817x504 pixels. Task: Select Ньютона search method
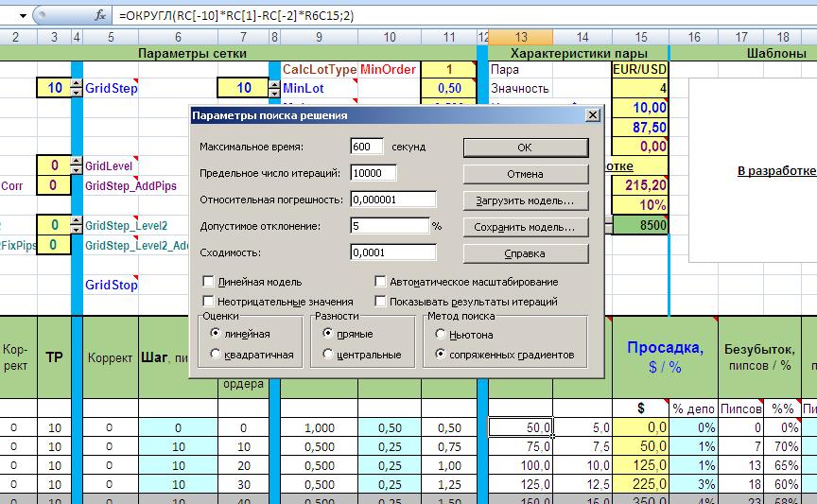441,334
